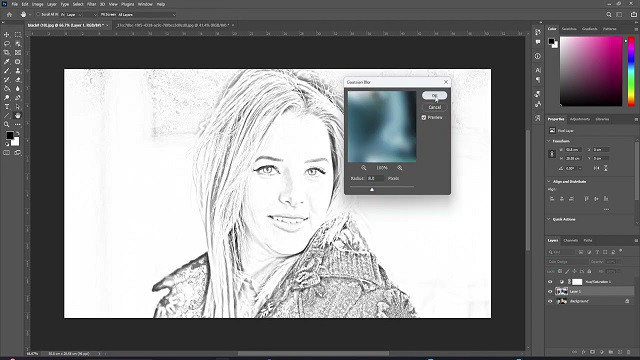Select the Spot Healing Brush tool
This screenshot has width=640, height=360.
coord(18,62)
